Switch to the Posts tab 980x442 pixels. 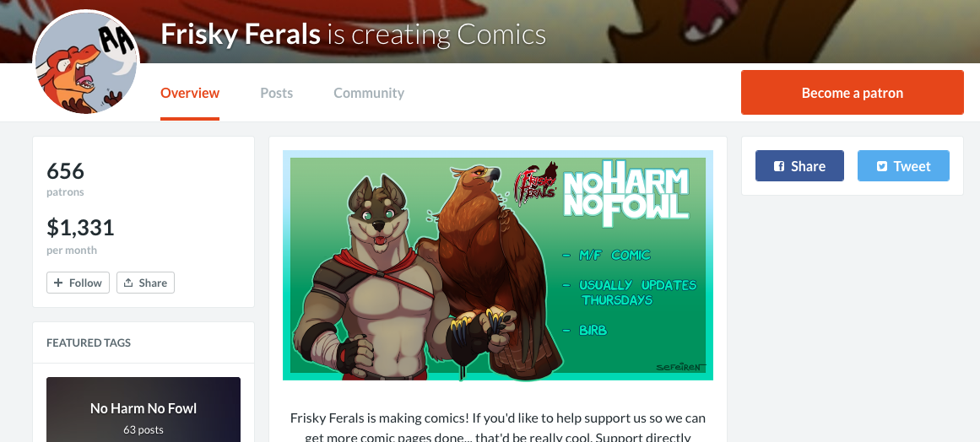(x=276, y=93)
